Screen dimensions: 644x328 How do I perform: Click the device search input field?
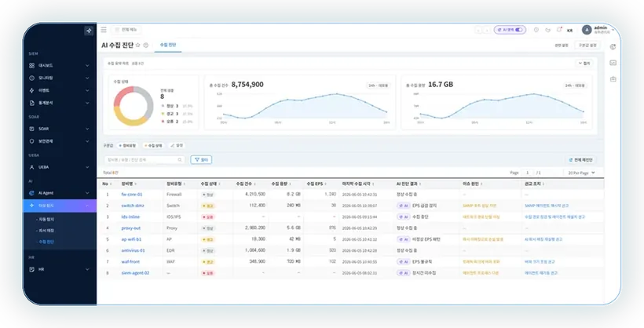145,160
